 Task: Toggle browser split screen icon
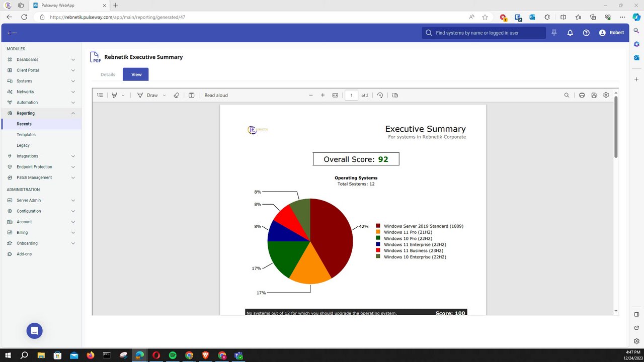[563, 17]
